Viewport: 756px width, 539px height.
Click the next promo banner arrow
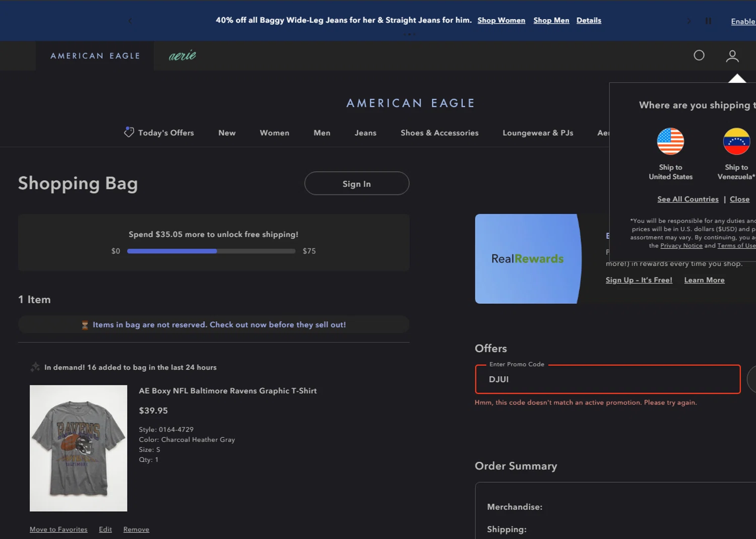pyautogui.click(x=689, y=21)
